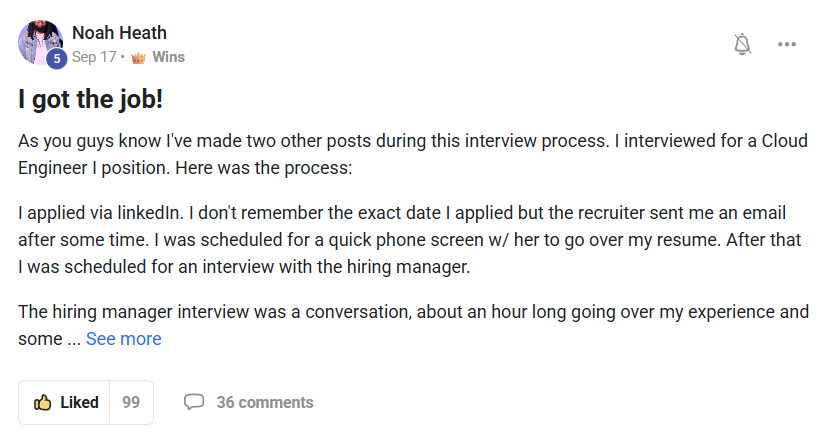This screenshot has height=430, width=828.
Task: Click the thumbs-up icon on the post
Action: [x=43, y=403]
